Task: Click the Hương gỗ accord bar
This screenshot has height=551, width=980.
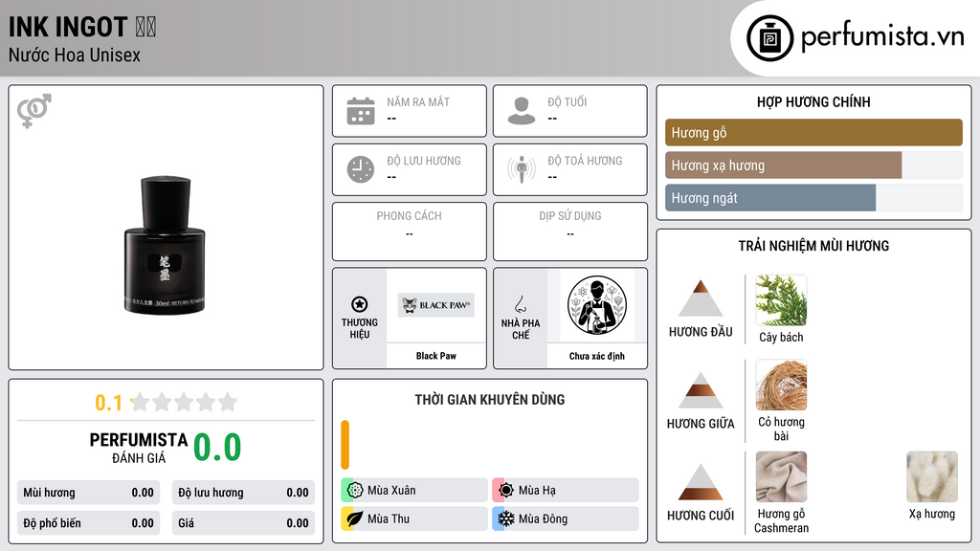Action: (813, 132)
